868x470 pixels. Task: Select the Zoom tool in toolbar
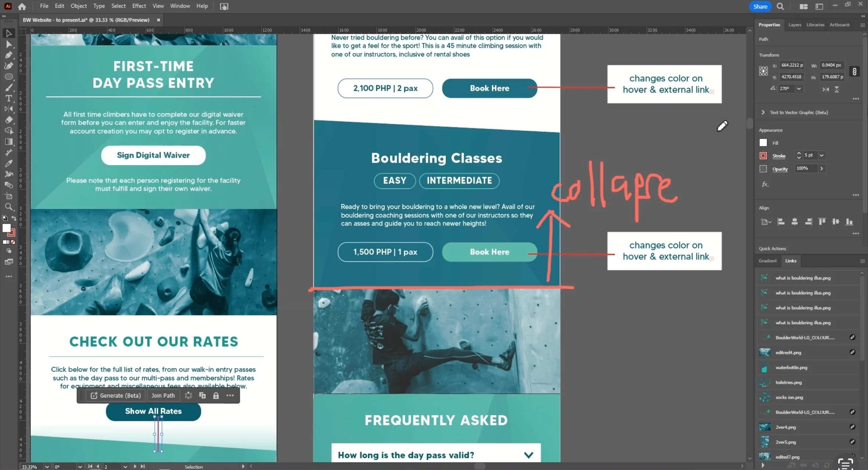(9, 207)
